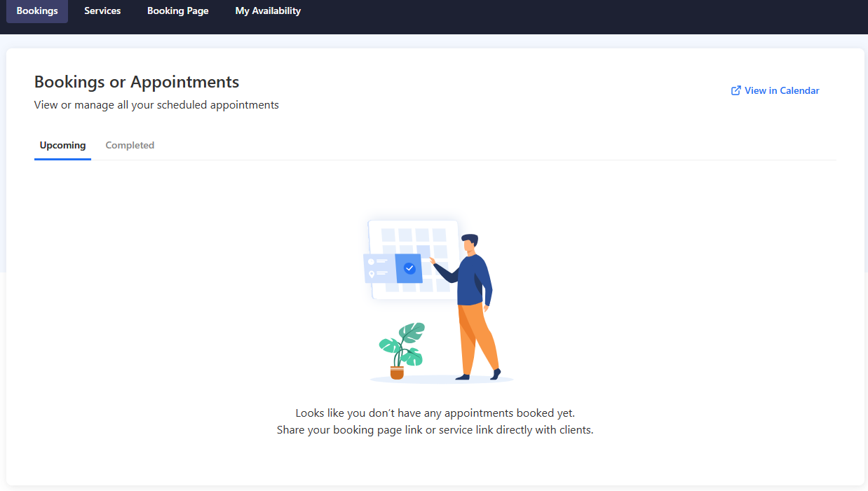This screenshot has width=868, height=491.
Task: Click the 'don't have any appointments booked yet' message
Action: point(435,413)
